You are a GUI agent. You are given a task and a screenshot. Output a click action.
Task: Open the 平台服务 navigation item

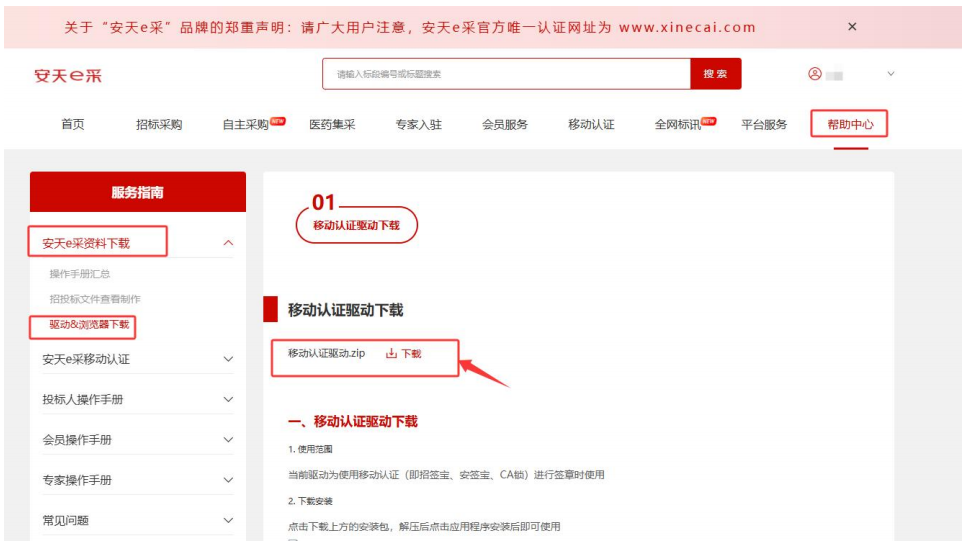(x=764, y=124)
